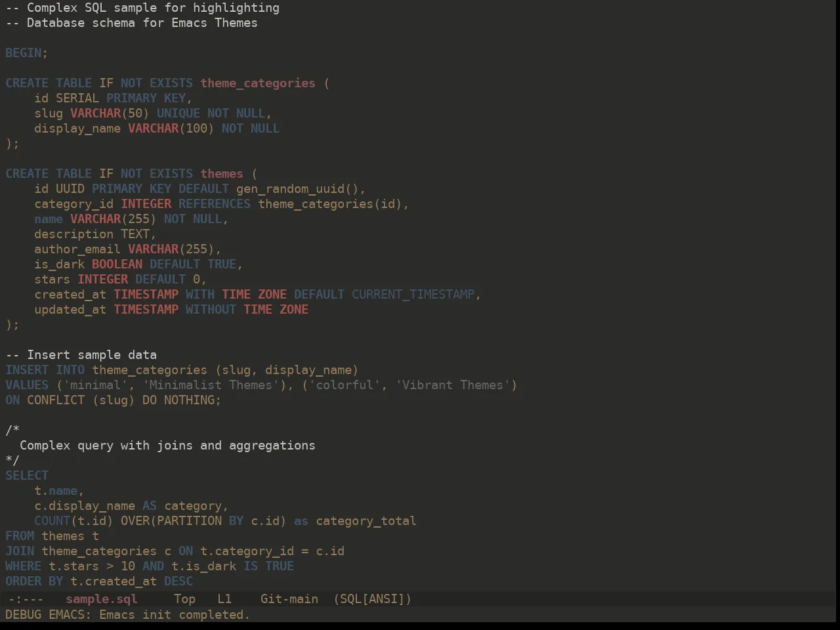
Task: Click WITHOUT keyword on updated_at line
Action: click(x=211, y=310)
